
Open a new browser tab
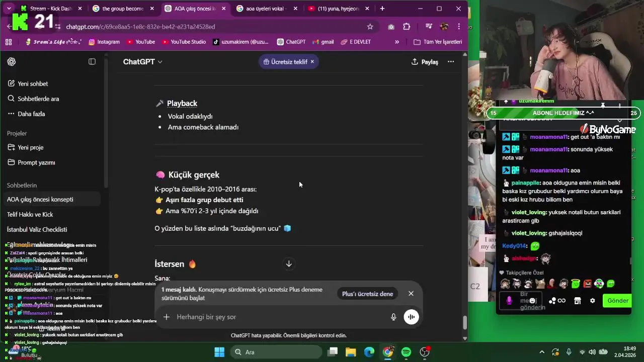[382, 9]
